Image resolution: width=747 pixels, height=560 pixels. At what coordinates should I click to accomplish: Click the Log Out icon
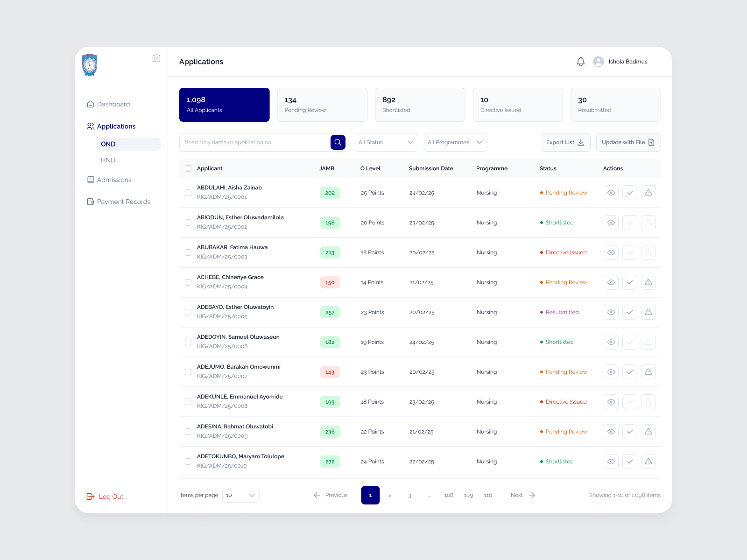(91, 497)
